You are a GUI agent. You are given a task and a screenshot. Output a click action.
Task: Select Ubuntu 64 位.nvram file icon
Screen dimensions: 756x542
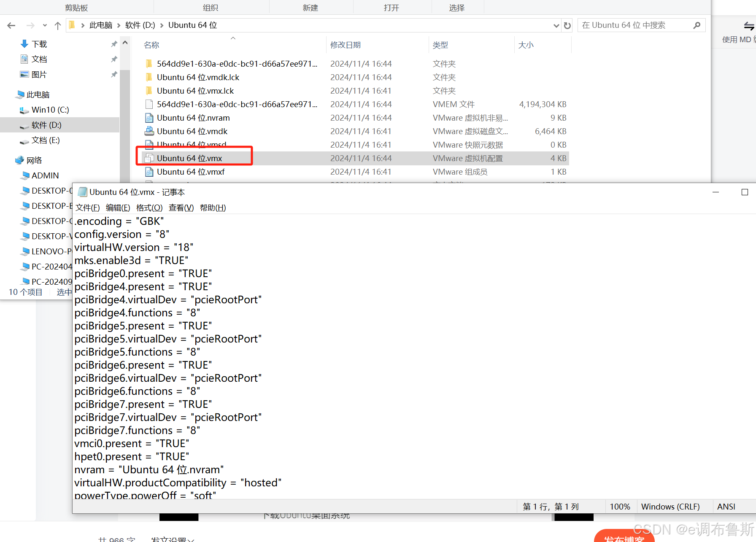click(149, 118)
